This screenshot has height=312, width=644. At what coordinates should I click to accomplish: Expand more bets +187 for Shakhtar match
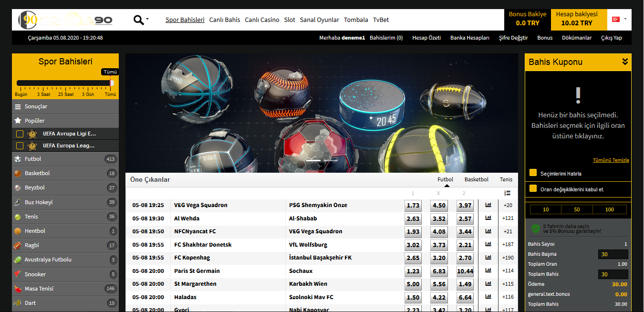[508, 244]
